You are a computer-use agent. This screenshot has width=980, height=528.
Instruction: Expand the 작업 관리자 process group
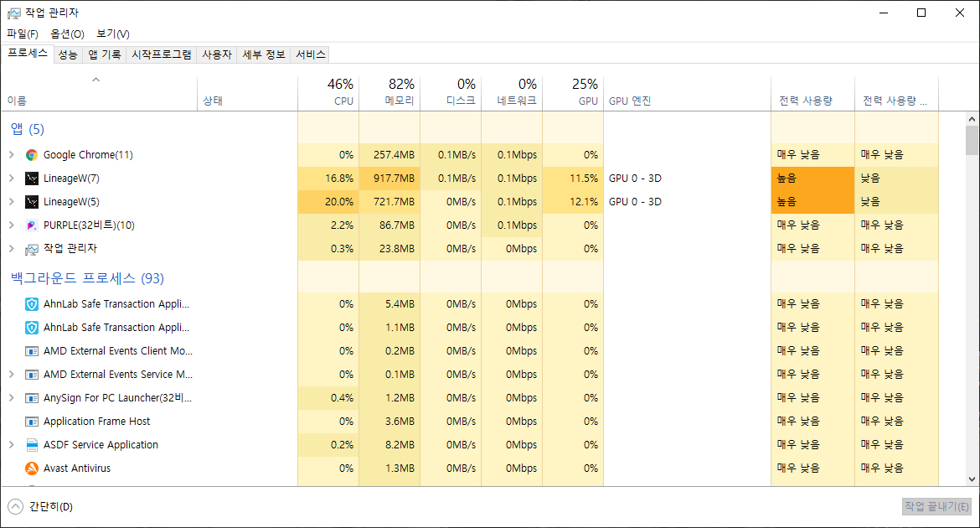pos(11,248)
